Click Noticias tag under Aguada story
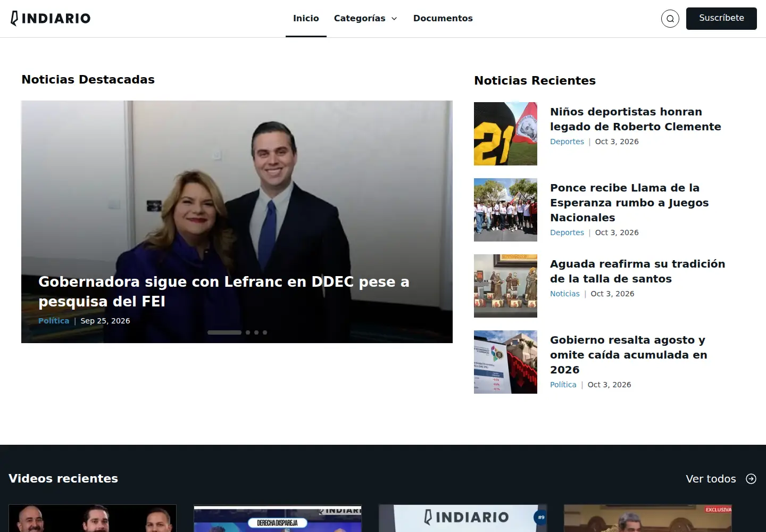Image resolution: width=766 pixels, height=532 pixels. pos(565,294)
